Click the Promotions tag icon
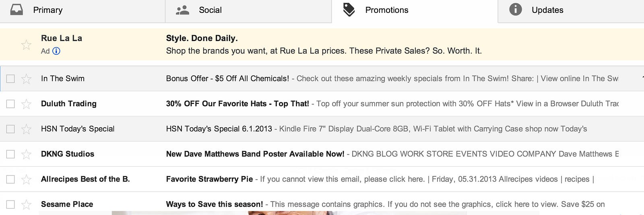644x215 pixels. point(349,10)
